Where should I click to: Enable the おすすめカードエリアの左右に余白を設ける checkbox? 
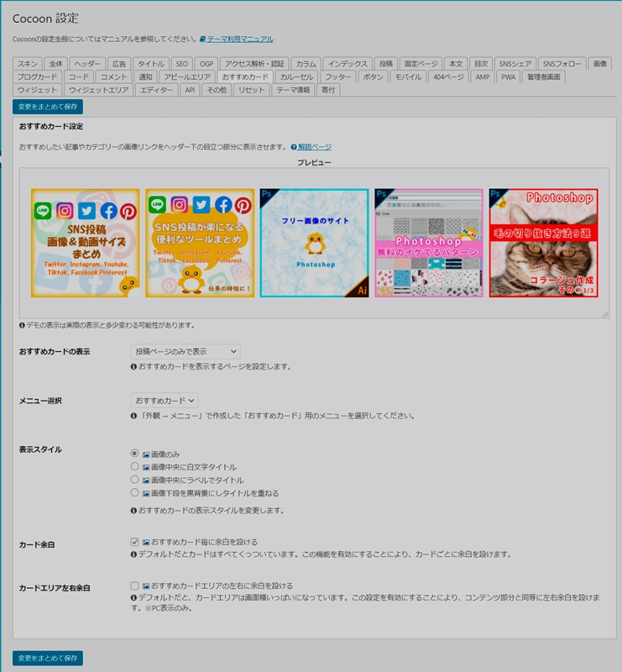pyautogui.click(x=134, y=585)
